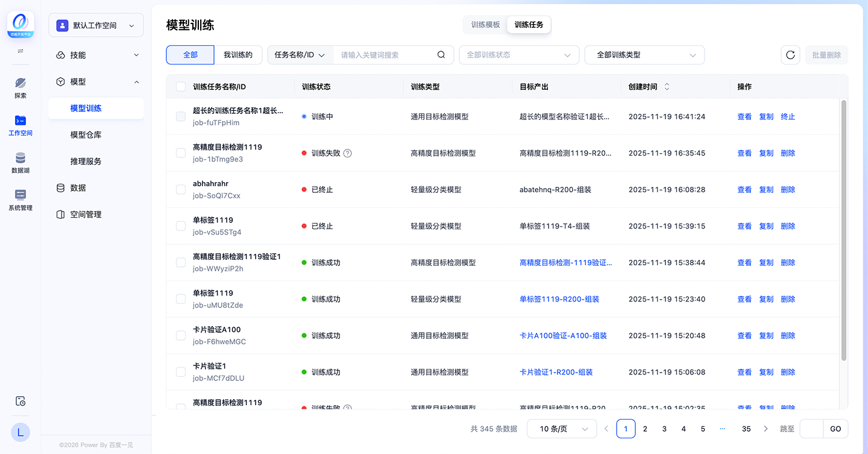Check the row job-uMU8tZde
Image resolution: width=868 pixels, height=454 pixels.
point(181,299)
